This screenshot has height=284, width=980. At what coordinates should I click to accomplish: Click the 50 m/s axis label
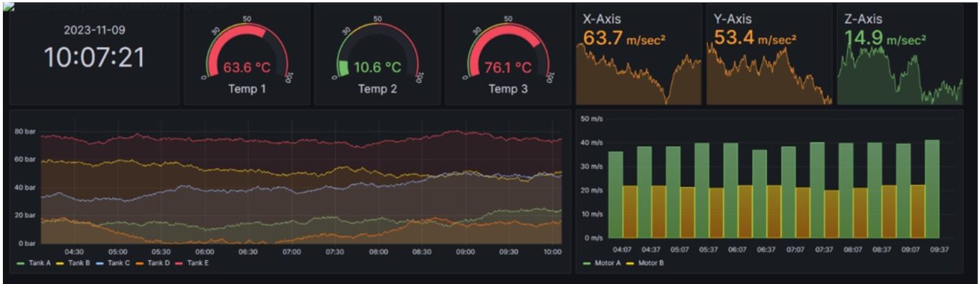click(x=591, y=118)
